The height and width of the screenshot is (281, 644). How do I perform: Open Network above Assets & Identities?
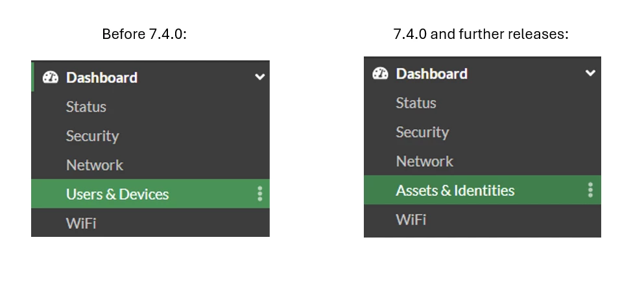tap(424, 162)
